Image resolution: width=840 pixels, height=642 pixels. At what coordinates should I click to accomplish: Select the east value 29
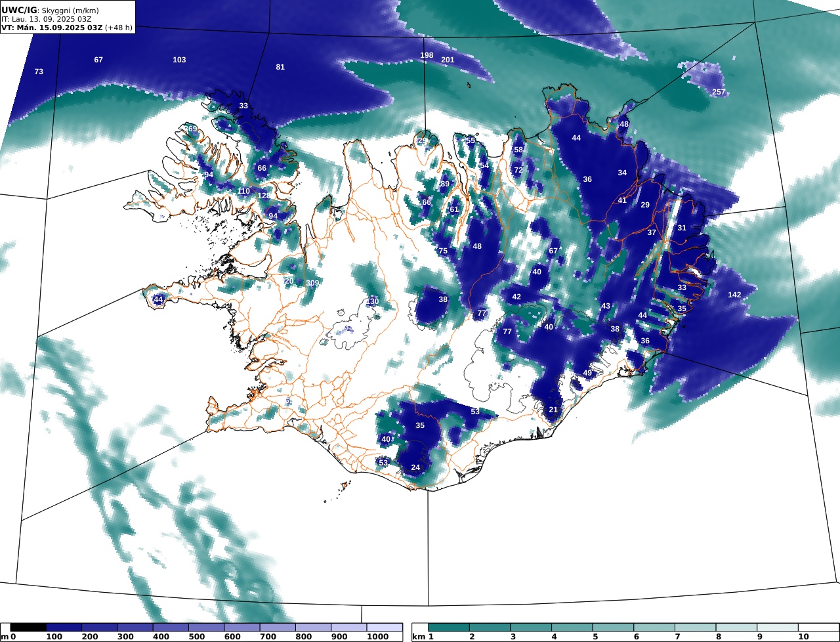[645, 205]
